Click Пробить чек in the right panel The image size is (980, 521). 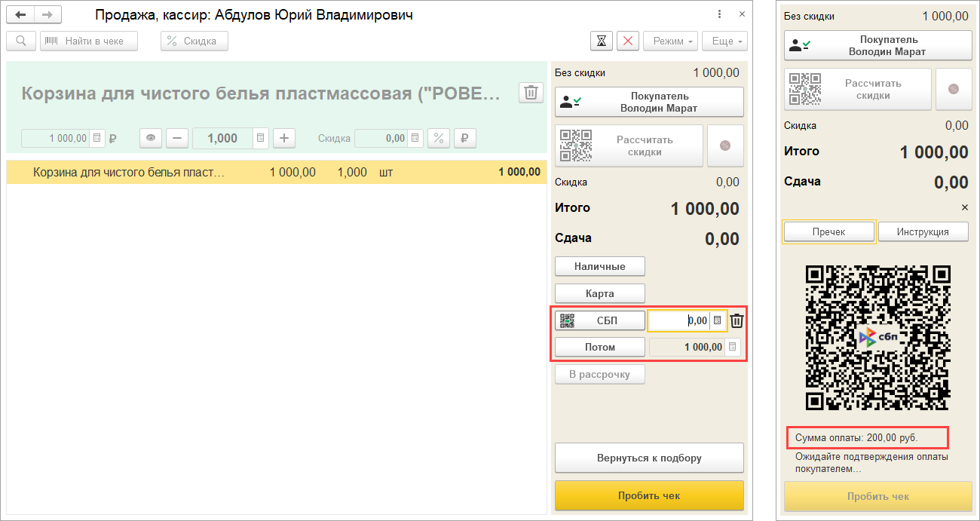(x=878, y=496)
